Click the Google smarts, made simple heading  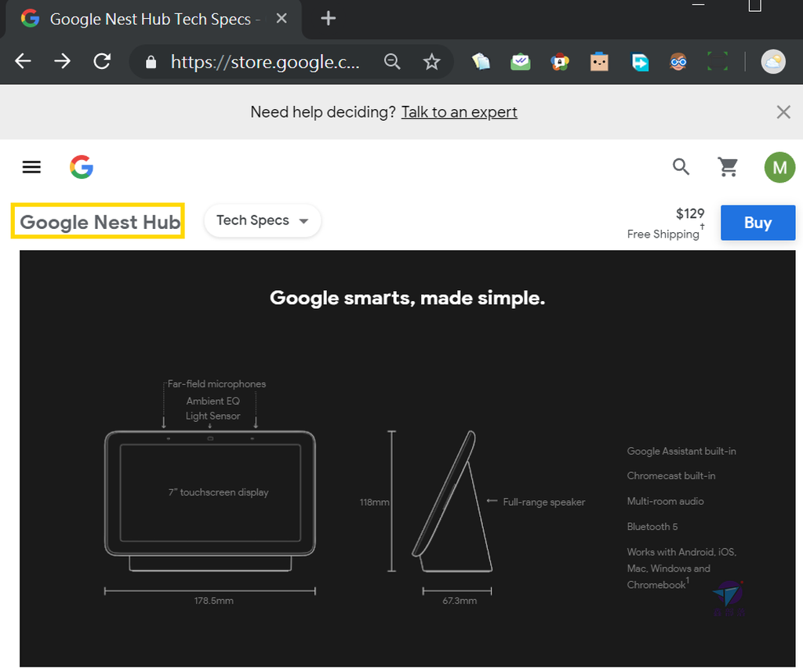408,298
